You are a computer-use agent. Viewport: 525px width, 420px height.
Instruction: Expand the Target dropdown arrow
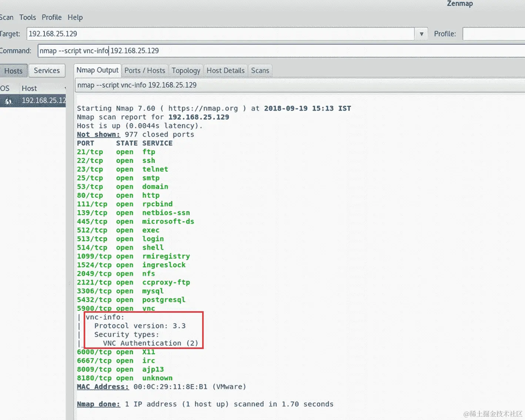pos(421,34)
